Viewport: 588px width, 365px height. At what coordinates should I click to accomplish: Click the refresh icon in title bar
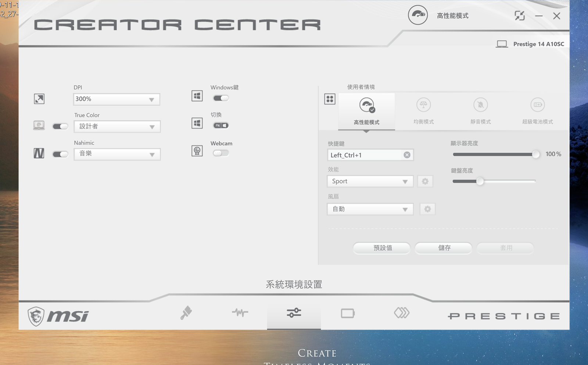[520, 16]
